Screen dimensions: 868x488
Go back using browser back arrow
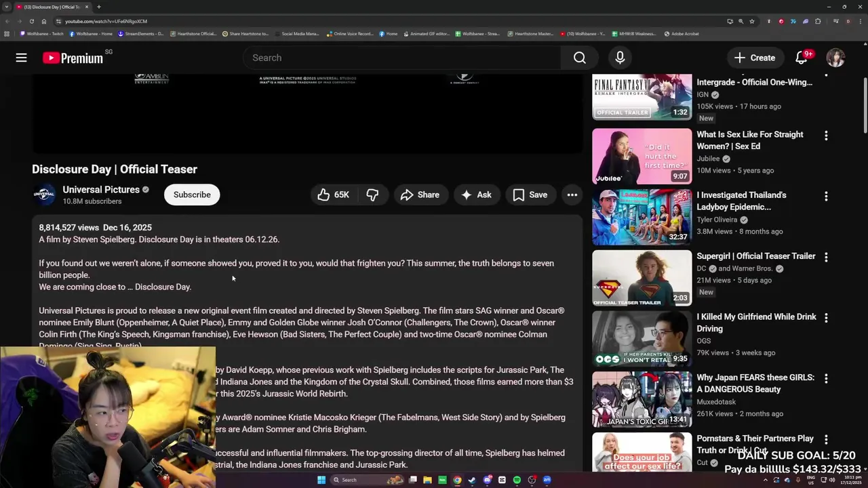pos(7,21)
